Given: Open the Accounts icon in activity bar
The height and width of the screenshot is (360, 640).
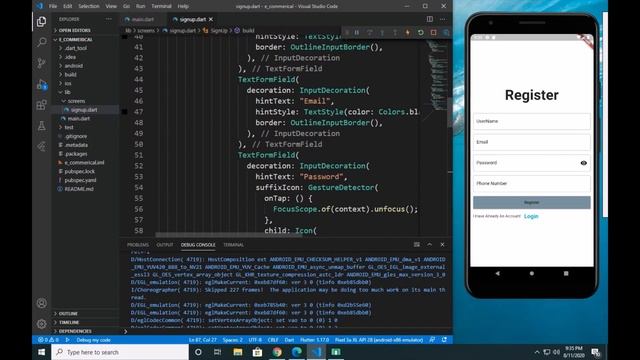Looking at the screenshot, I should coord(41,303).
